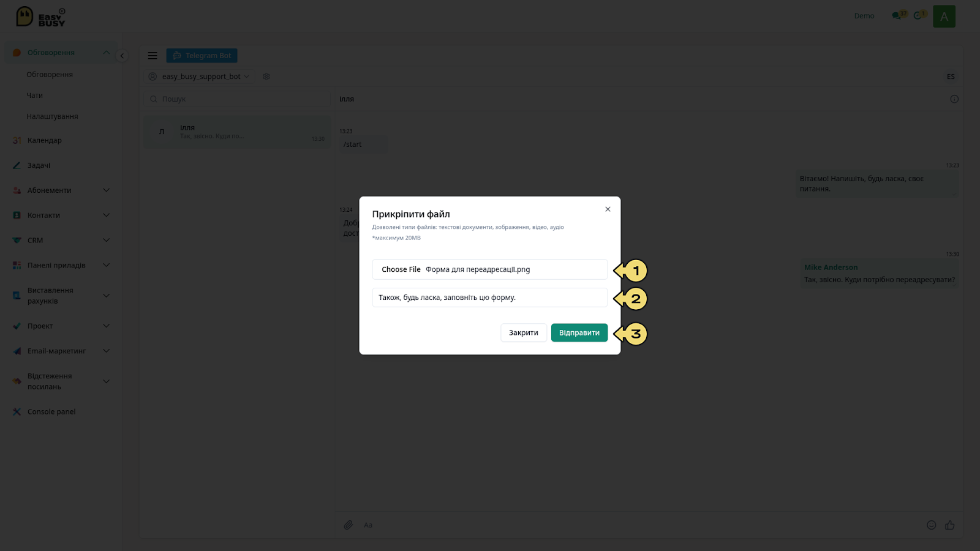Click the Задачі pencil icon
This screenshot has height=551, width=980.
[x=17, y=165]
